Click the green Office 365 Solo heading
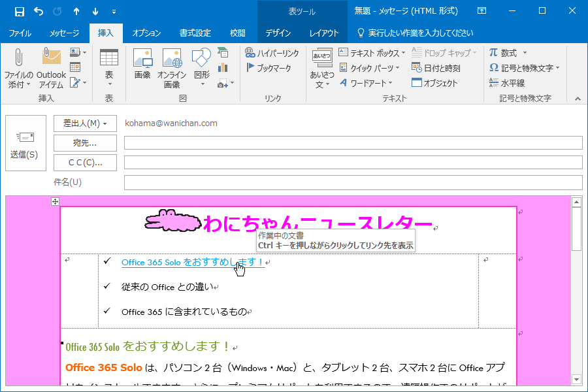 [x=148, y=346]
